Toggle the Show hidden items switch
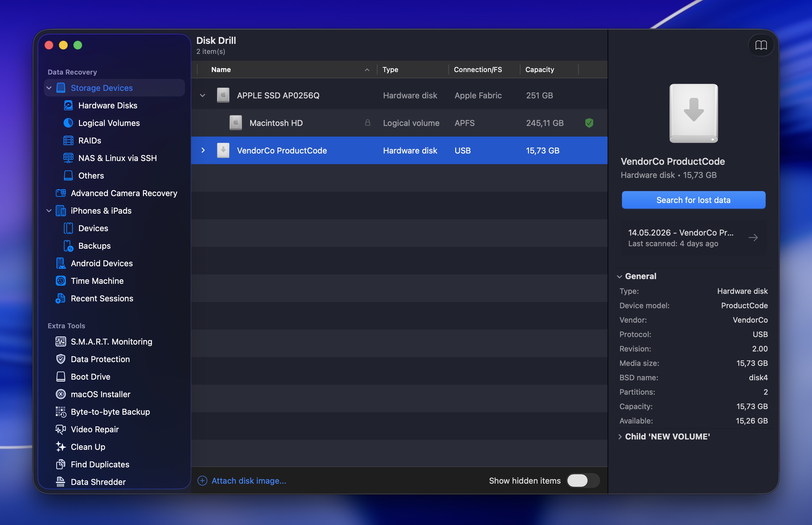The image size is (812, 525). click(x=583, y=481)
